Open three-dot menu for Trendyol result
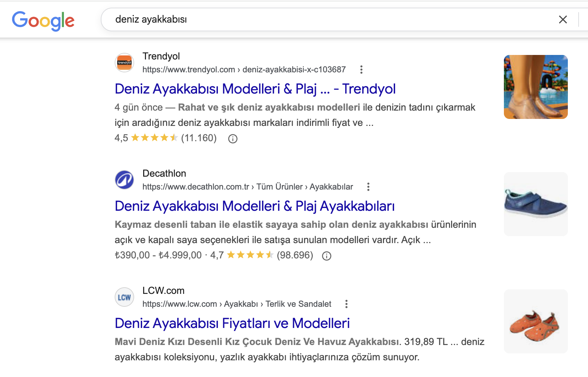This screenshot has height=377, width=588. pyautogui.click(x=361, y=70)
